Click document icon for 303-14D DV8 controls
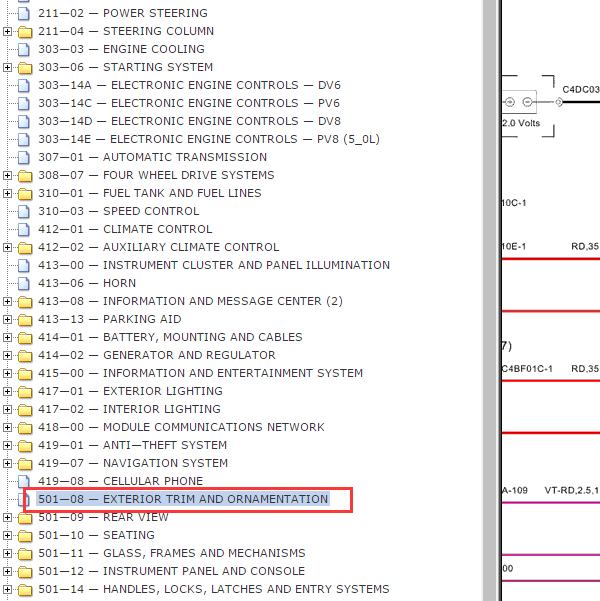Image resolution: width=600 pixels, height=601 pixels. tap(24, 122)
